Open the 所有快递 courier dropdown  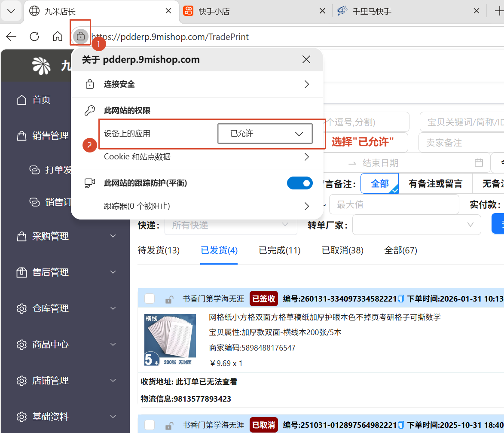(231, 225)
